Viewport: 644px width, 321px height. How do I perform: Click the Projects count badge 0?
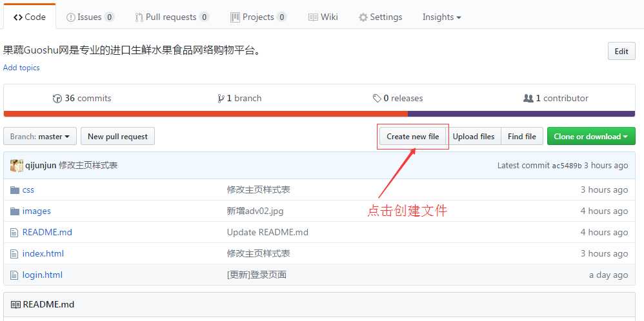[x=281, y=17]
